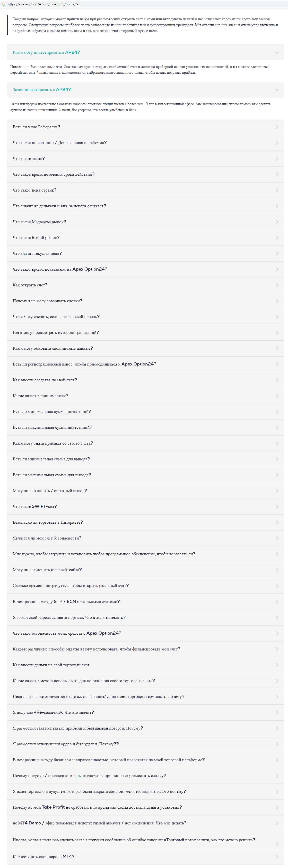Click arrow next to 'Какие валюты принимаются?'
288x868 pixels.
click(277, 396)
